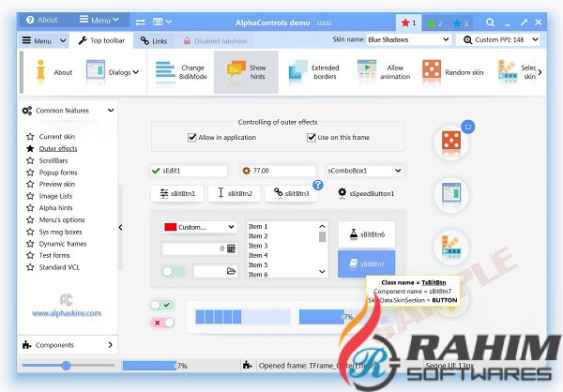Click the blue sBitBtn7 button
The width and height of the screenshot is (563, 392).
click(x=367, y=264)
